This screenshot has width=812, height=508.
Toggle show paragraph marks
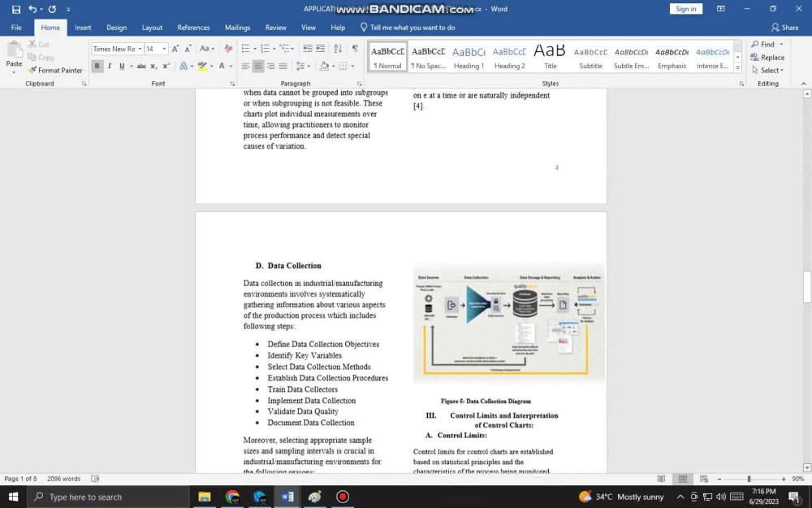(356, 49)
